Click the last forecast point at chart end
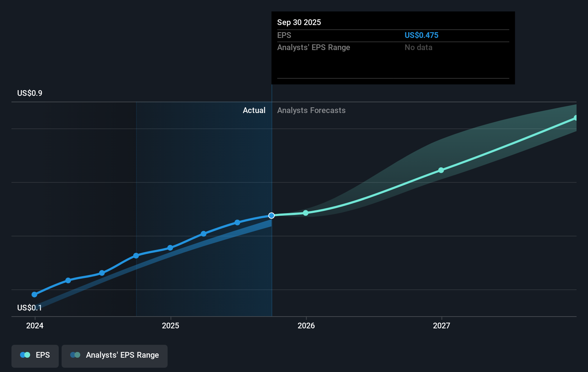Screen dimensions: 588x372 575,118
